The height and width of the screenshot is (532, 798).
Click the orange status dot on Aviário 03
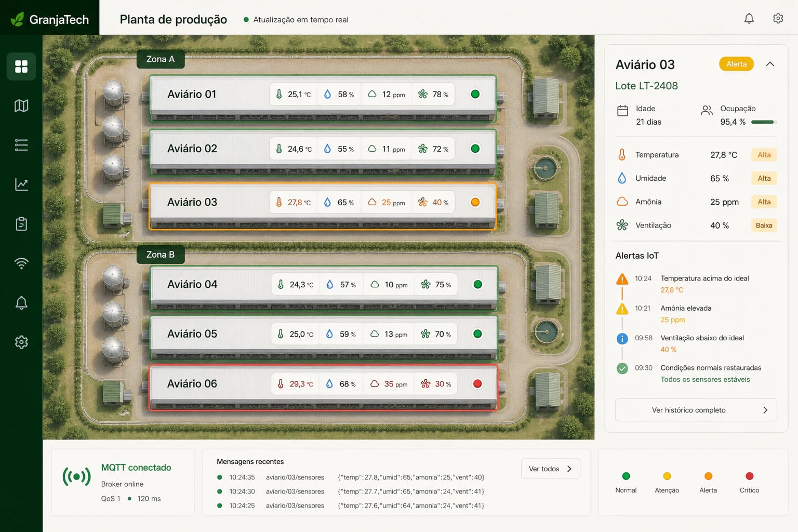475,202
